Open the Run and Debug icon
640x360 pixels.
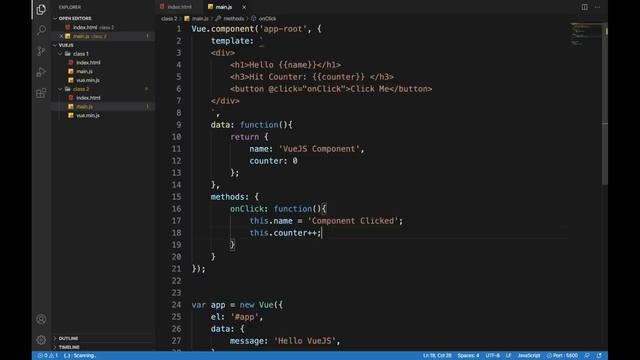click(x=41, y=72)
